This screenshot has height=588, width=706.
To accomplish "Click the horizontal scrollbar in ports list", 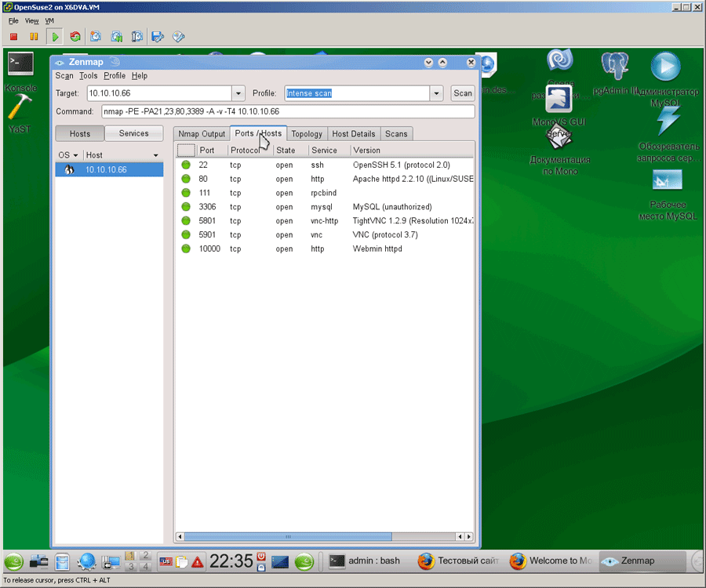I will coord(288,536).
